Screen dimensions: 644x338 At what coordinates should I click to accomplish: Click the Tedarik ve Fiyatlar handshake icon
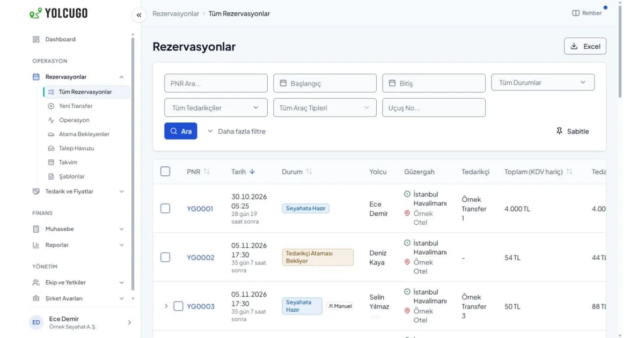[36, 192]
